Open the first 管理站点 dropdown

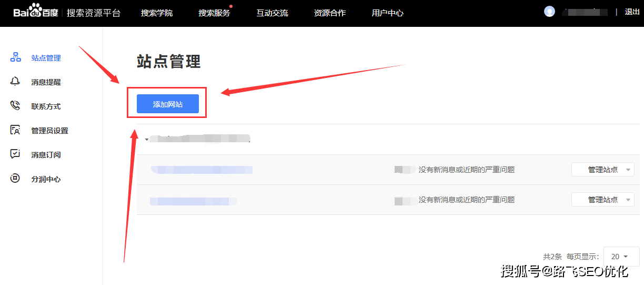point(602,170)
